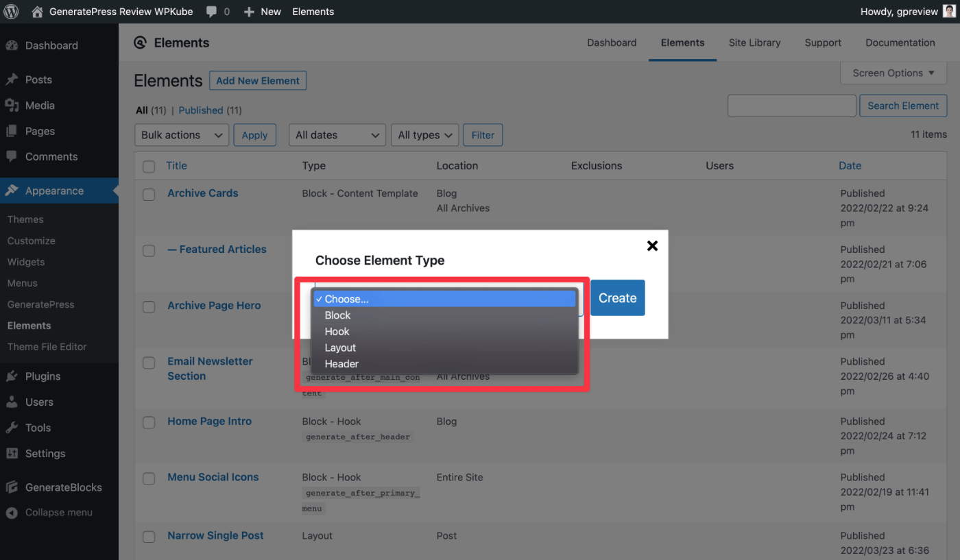Click the Comments icon in sidebar
Viewport: 960px width, 560px height.
12,156
